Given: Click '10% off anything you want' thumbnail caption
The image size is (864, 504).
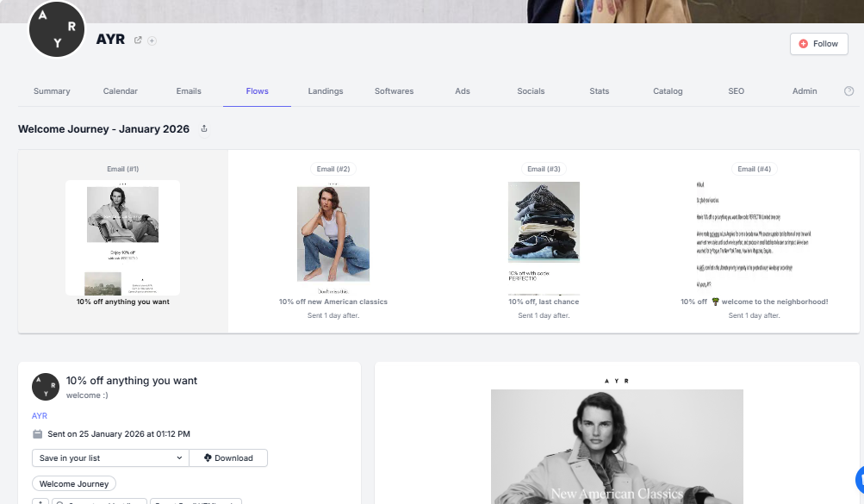Looking at the screenshot, I should pos(123,302).
